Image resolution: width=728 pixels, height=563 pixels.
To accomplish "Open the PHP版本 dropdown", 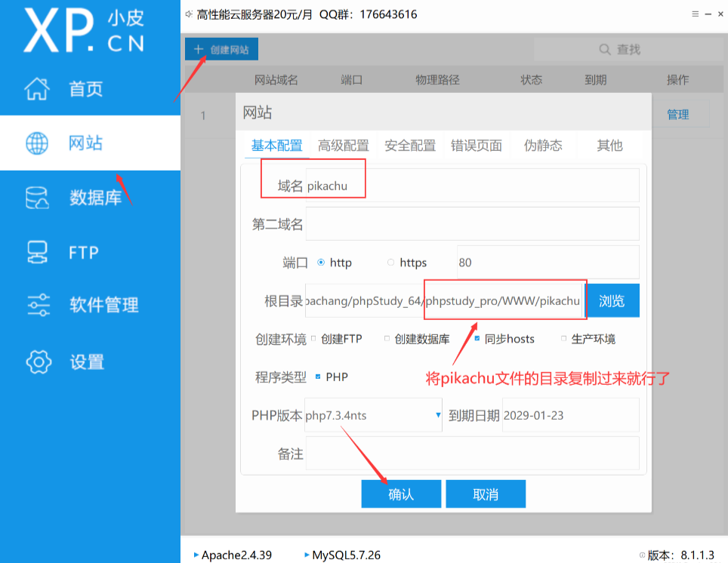I will [x=373, y=415].
